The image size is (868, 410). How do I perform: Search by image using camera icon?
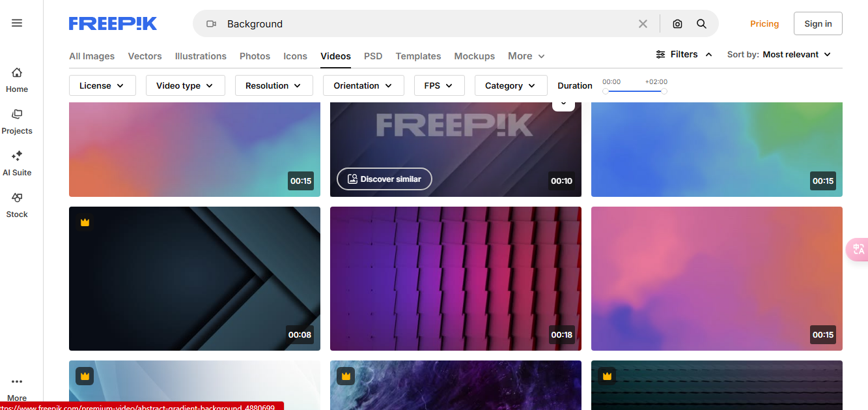click(x=677, y=23)
